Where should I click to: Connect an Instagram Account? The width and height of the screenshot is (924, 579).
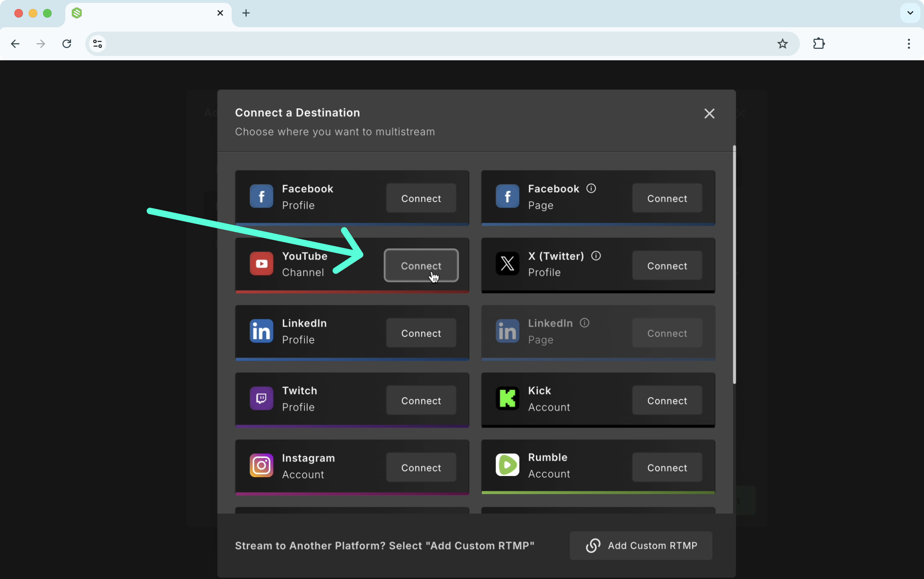[x=421, y=467]
